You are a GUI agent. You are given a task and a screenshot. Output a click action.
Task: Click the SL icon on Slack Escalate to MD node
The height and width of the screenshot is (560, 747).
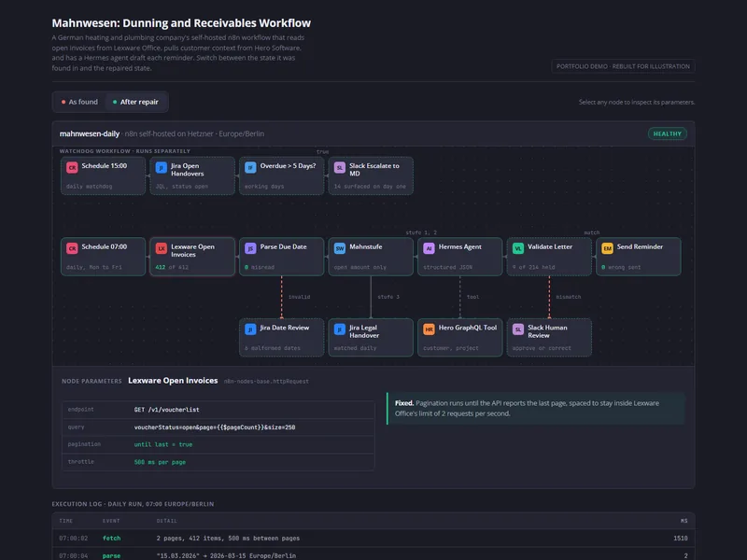(x=340, y=167)
